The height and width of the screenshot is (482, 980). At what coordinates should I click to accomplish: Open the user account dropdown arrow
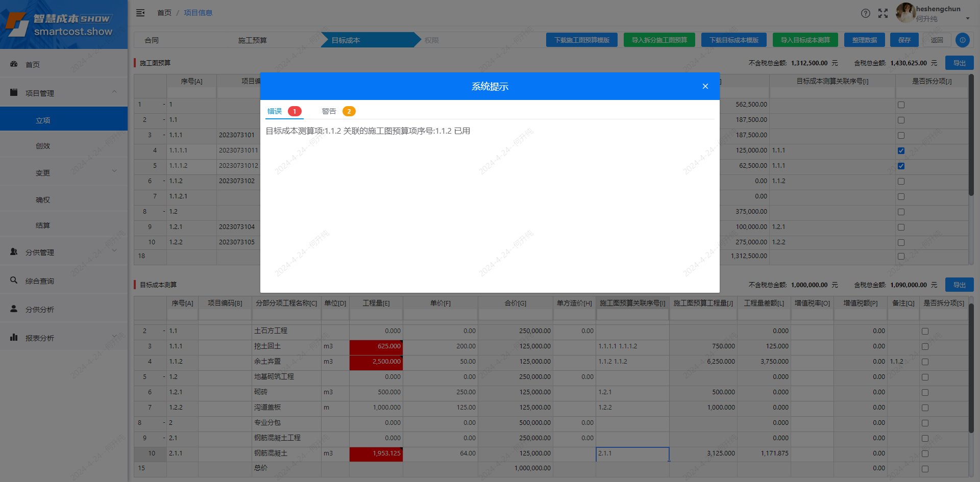967,19
